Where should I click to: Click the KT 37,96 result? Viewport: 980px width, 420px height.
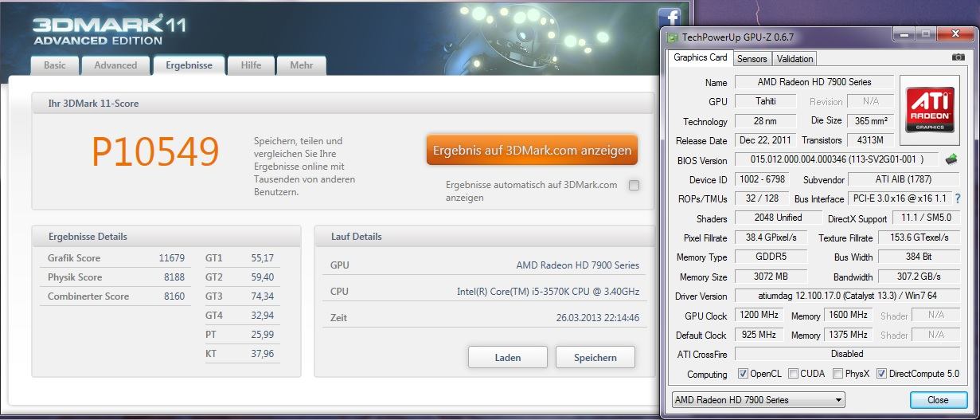[242, 354]
